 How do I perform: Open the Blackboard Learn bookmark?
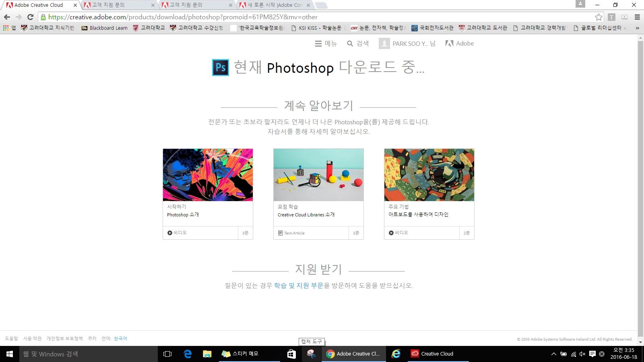(105, 28)
